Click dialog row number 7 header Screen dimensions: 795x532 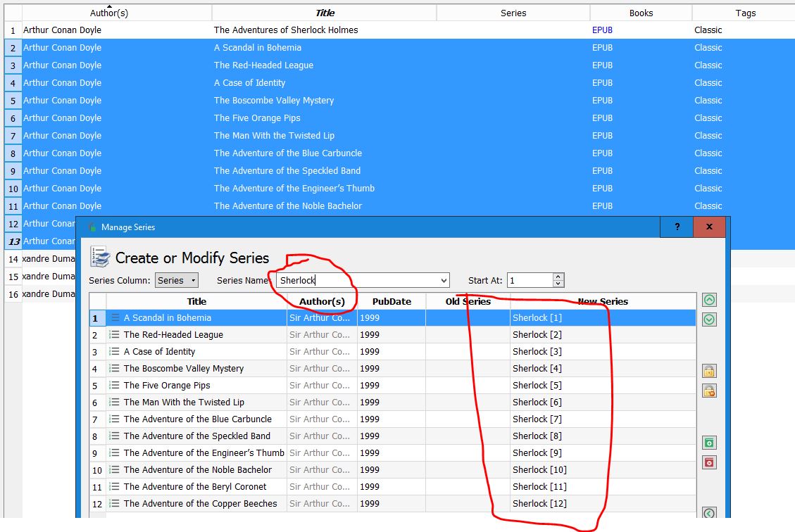[97, 419]
